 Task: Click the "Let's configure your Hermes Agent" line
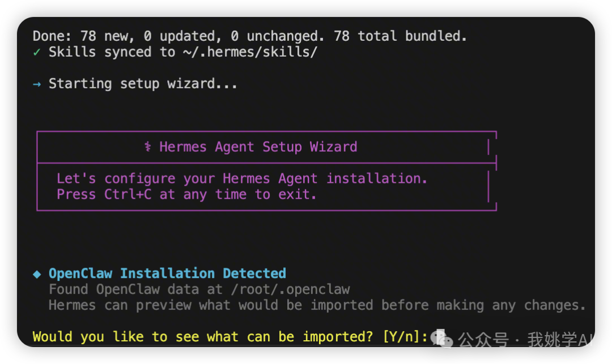coord(242,179)
